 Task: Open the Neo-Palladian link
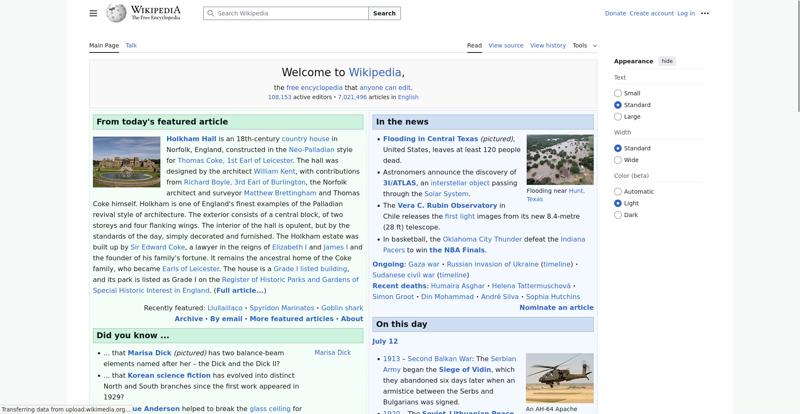[311, 150]
